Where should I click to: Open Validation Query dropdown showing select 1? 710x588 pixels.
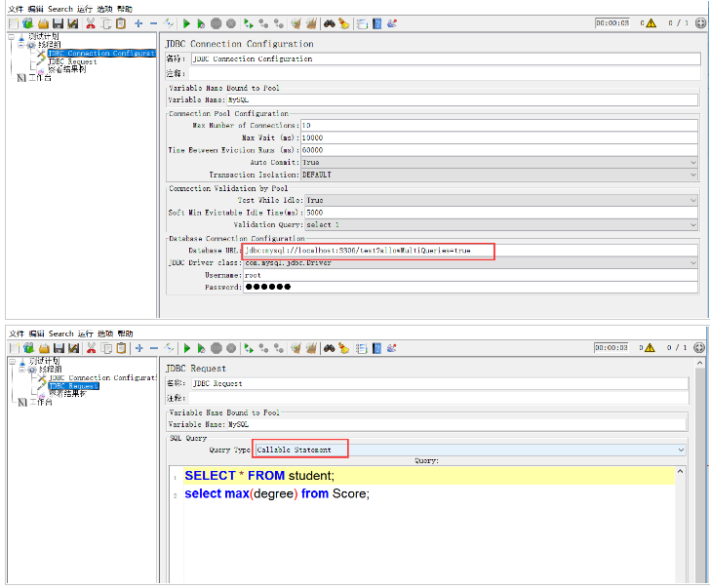point(501,224)
